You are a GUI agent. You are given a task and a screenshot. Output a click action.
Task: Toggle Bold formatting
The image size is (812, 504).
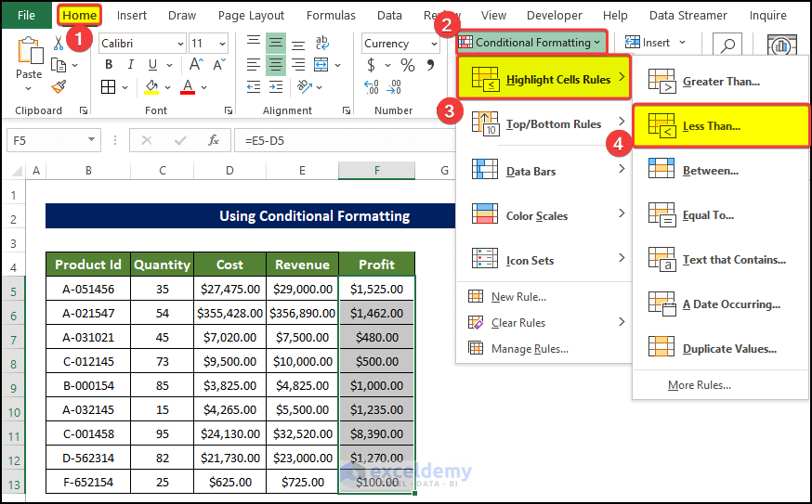point(109,65)
